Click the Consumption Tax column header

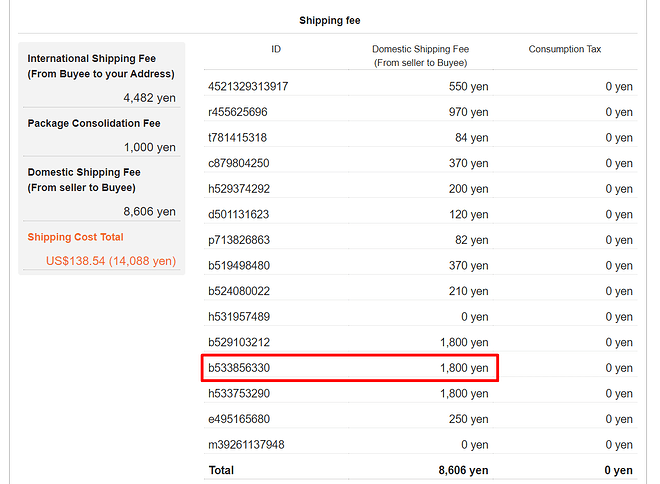pos(565,49)
